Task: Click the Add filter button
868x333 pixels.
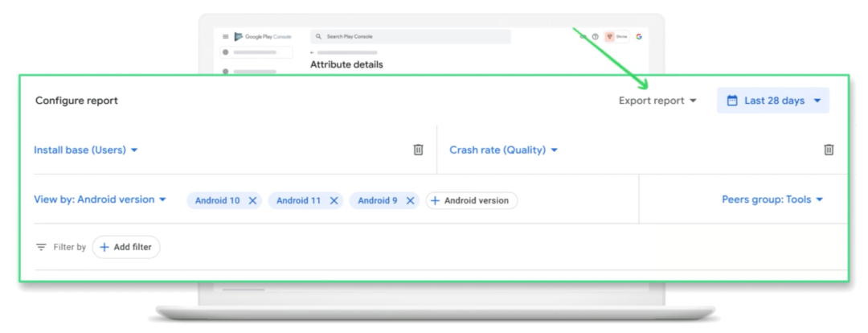Action: [x=126, y=247]
